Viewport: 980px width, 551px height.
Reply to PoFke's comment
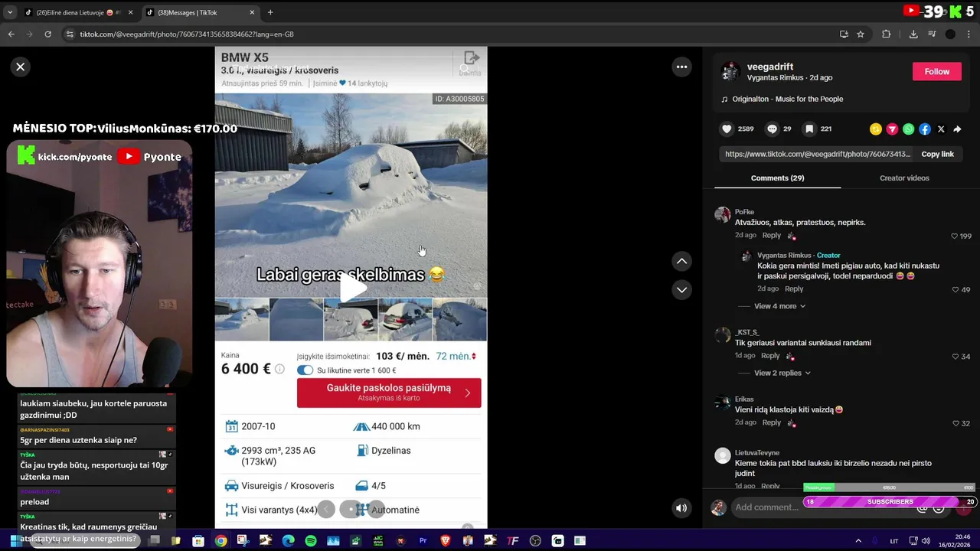[x=772, y=236]
